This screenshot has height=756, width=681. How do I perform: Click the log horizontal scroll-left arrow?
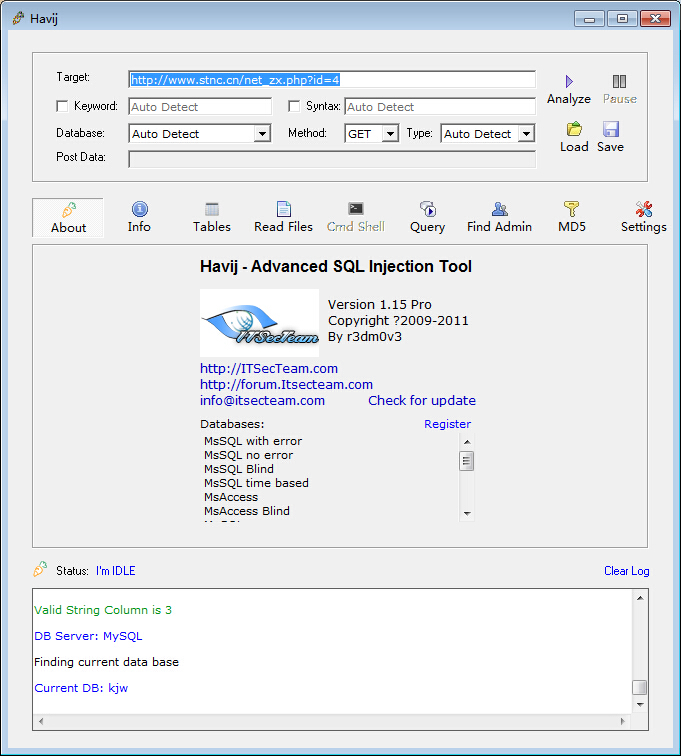click(x=41, y=721)
